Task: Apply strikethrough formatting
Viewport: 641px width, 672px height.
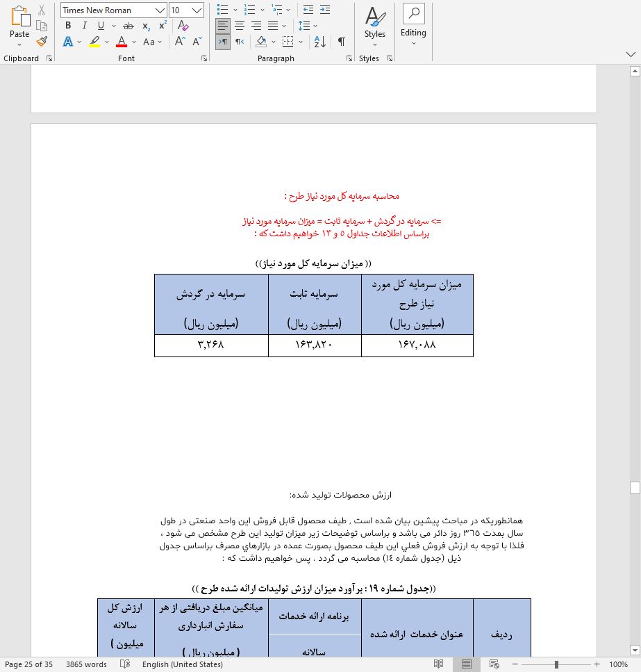Action: pyautogui.click(x=127, y=26)
